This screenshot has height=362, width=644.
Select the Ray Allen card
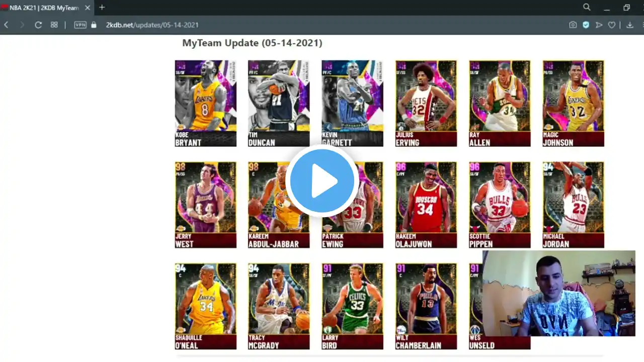pyautogui.click(x=500, y=104)
